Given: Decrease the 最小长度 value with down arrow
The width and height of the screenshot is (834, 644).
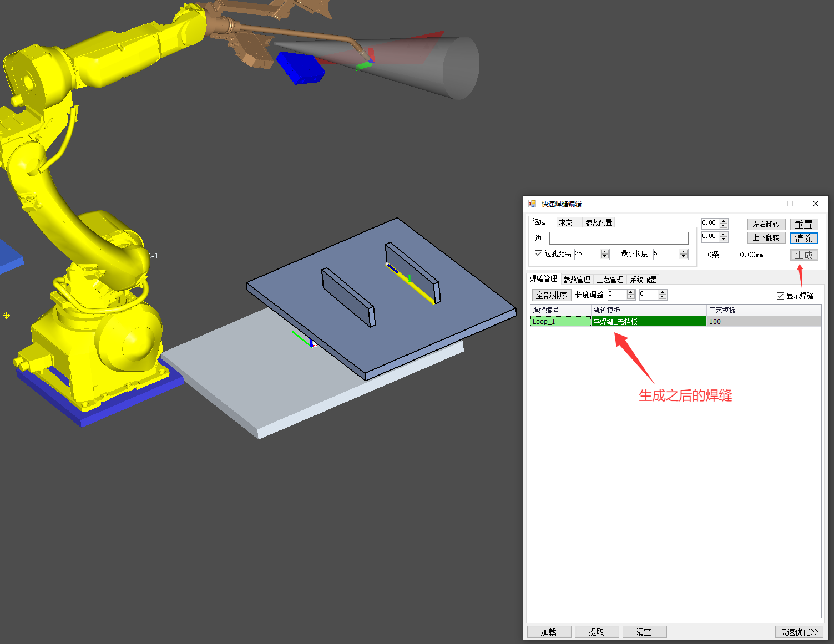Looking at the screenshot, I should pyautogui.click(x=684, y=256).
